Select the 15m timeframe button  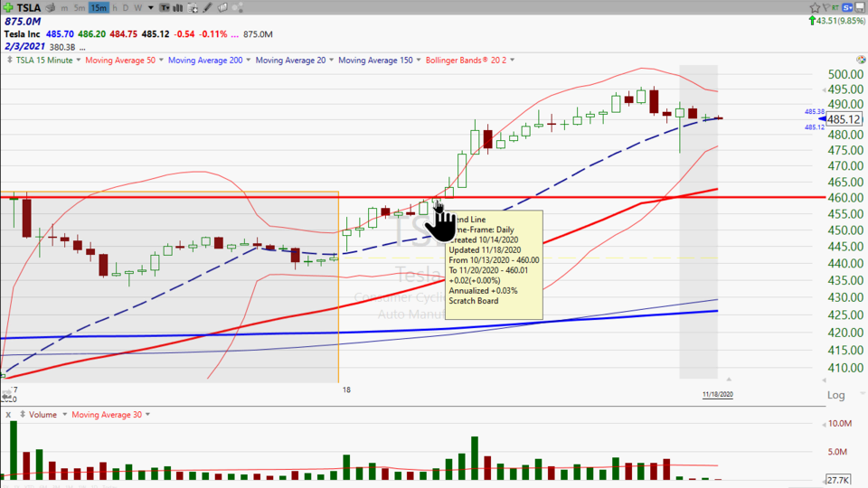[x=99, y=8]
